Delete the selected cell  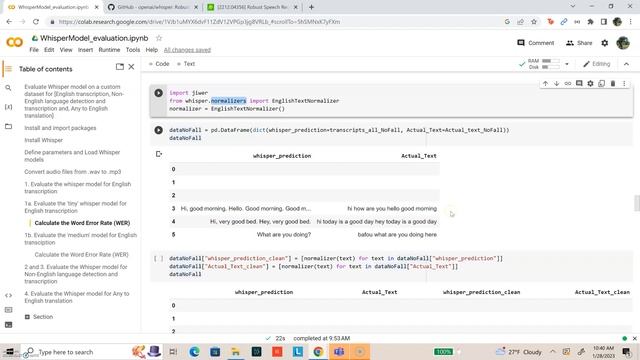[x=613, y=84]
